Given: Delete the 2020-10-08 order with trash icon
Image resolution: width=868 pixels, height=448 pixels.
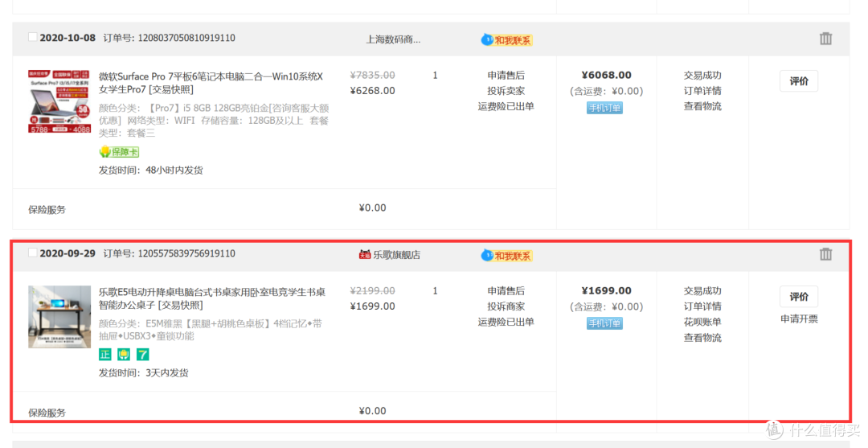Looking at the screenshot, I should coord(825,39).
